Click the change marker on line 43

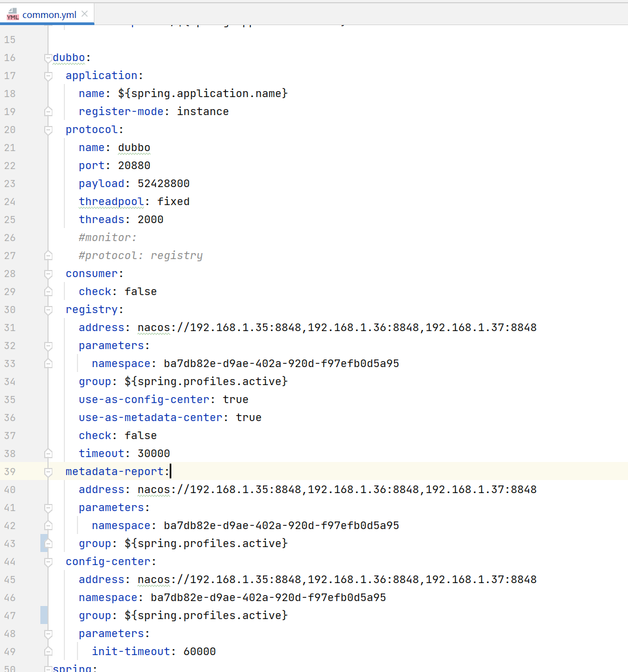pyautogui.click(x=43, y=544)
